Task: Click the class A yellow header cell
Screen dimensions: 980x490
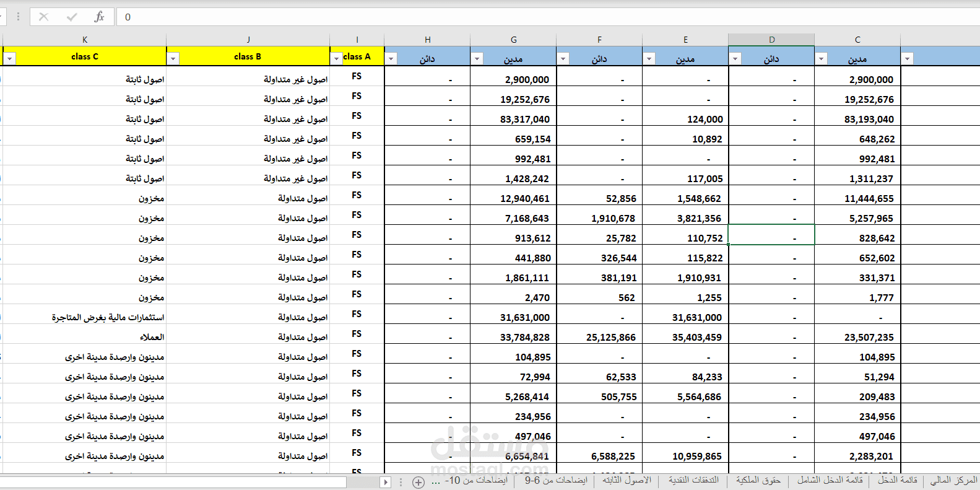Action: point(357,56)
